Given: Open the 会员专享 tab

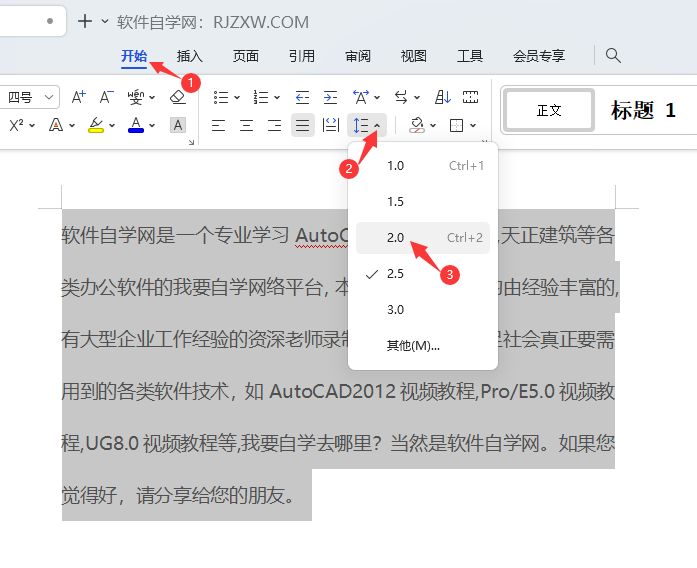Looking at the screenshot, I should pyautogui.click(x=539, y=56).
